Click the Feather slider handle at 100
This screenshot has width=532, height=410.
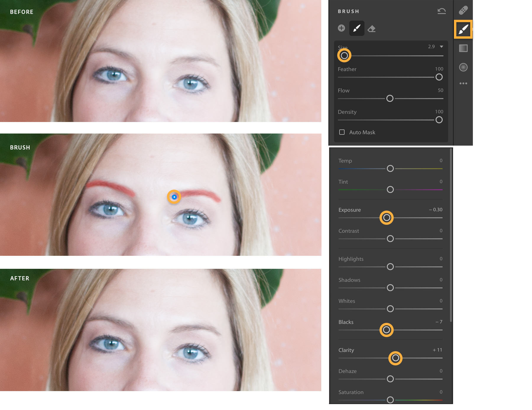point(439,77)
